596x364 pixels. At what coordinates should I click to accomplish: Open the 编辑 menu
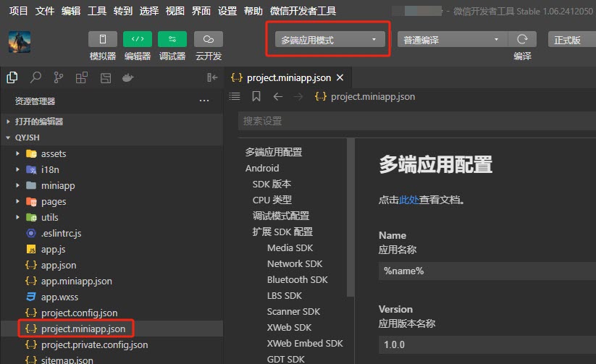pos(71,11)
